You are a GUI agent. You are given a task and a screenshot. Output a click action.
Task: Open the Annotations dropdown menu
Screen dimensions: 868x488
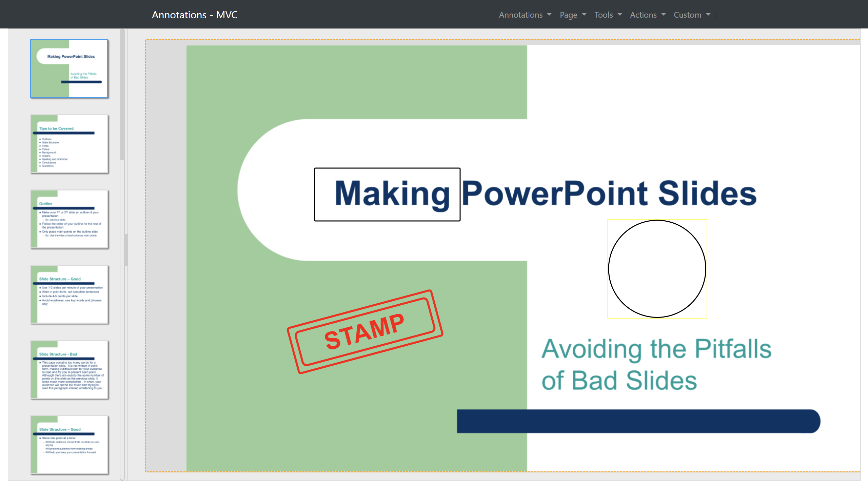click(525, 15)
